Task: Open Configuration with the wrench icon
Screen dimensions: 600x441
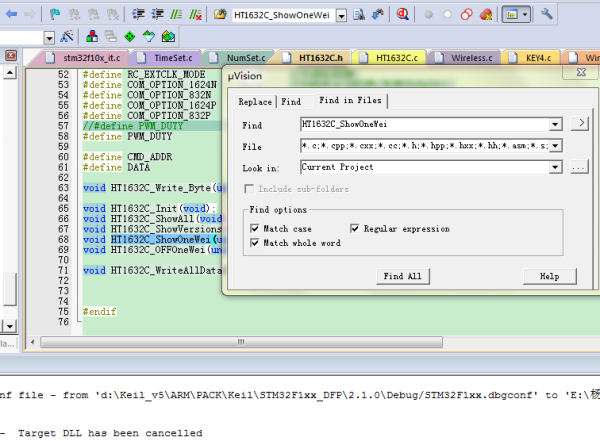Action: 547,15
